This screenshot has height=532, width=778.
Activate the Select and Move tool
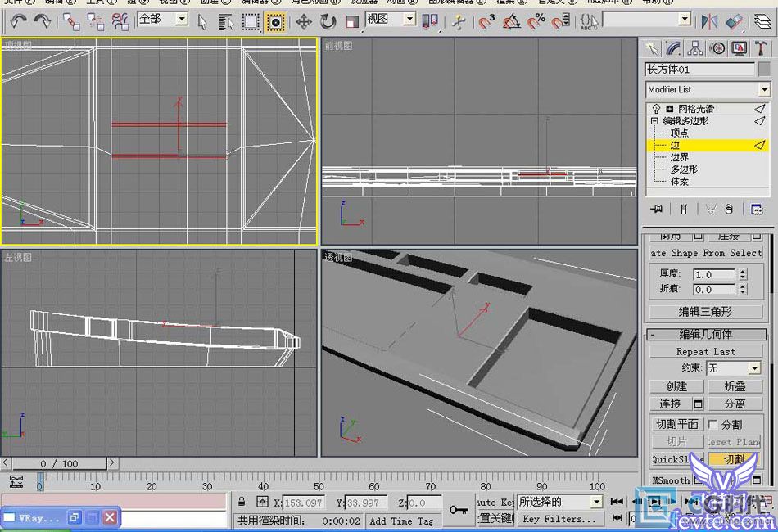[304, 22]
